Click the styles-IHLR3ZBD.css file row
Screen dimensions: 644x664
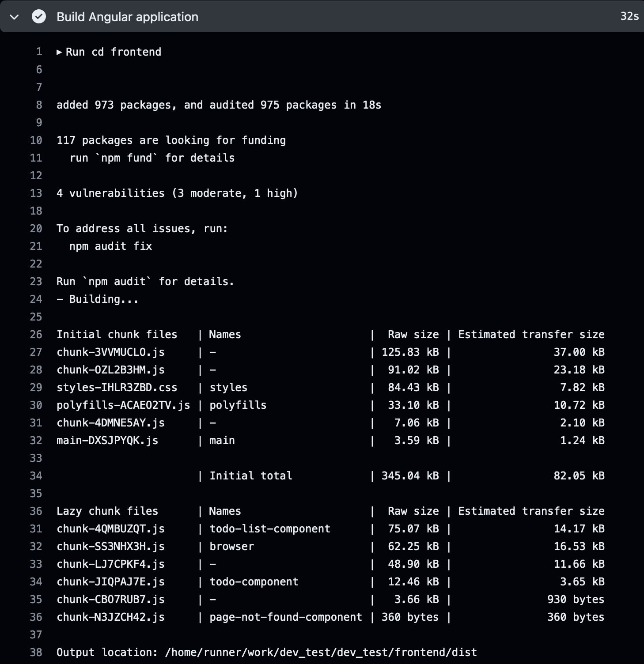coord(117,388)
